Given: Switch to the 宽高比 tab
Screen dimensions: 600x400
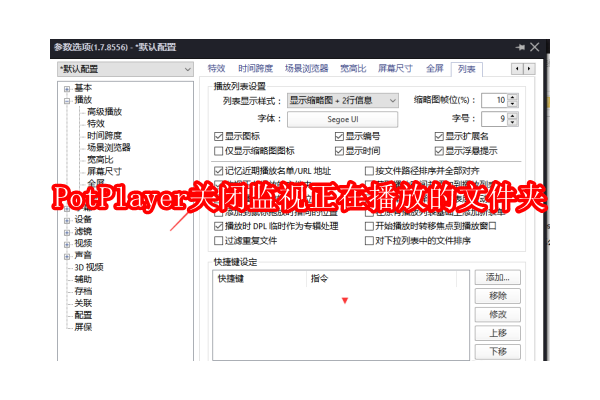Looking at the screenshot, I should coord(353,69).
